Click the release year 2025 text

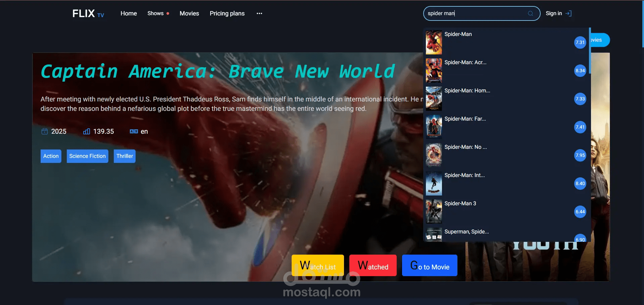tap(59, 132)
